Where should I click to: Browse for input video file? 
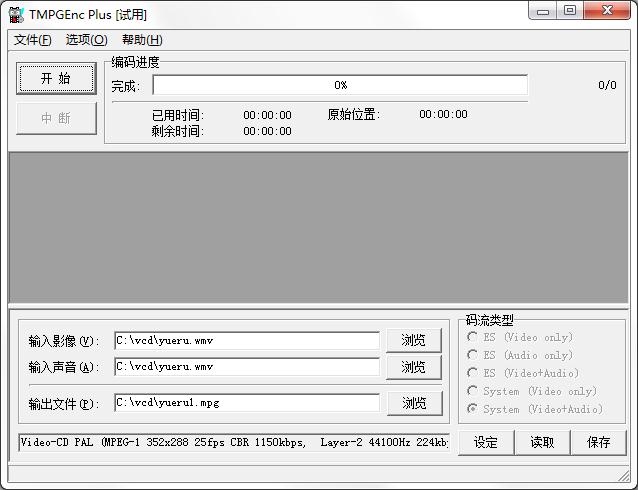click(414, 341)
